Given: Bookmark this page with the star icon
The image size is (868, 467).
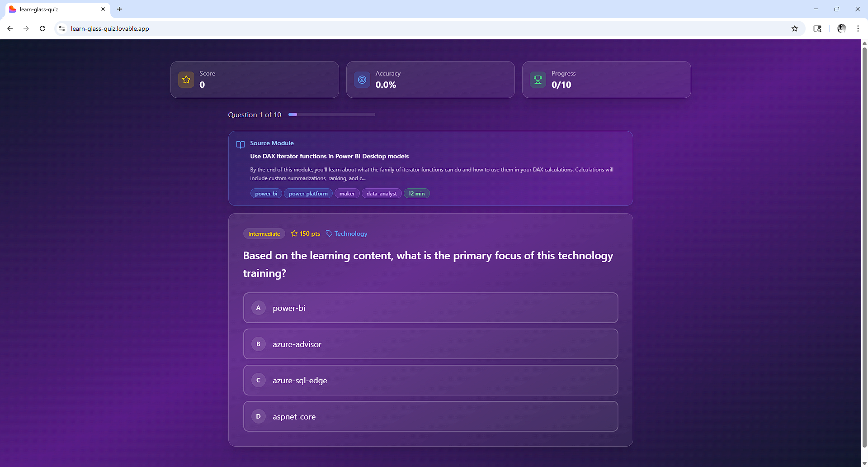Looking at the screenshot, I should click(795, 29).
